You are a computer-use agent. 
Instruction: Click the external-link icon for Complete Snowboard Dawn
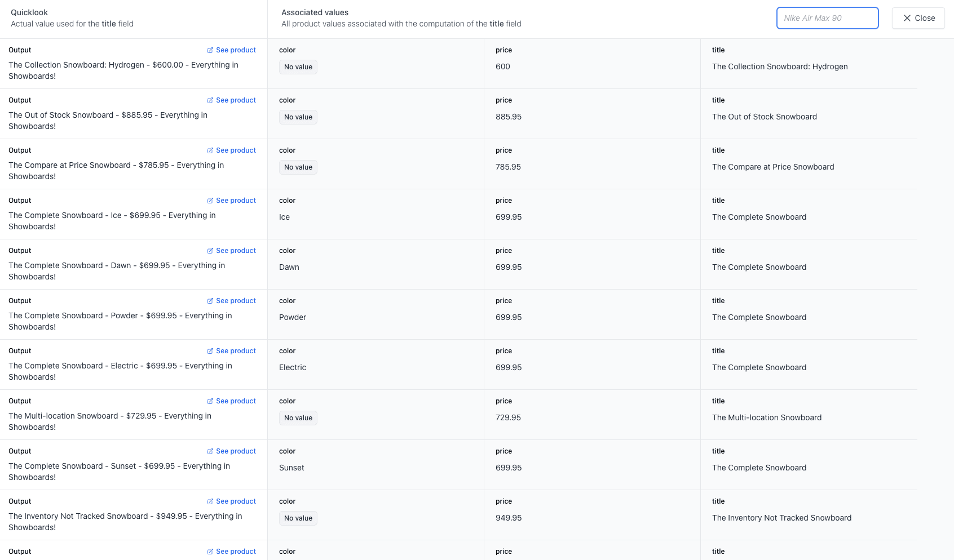click(x=210, y=250)
